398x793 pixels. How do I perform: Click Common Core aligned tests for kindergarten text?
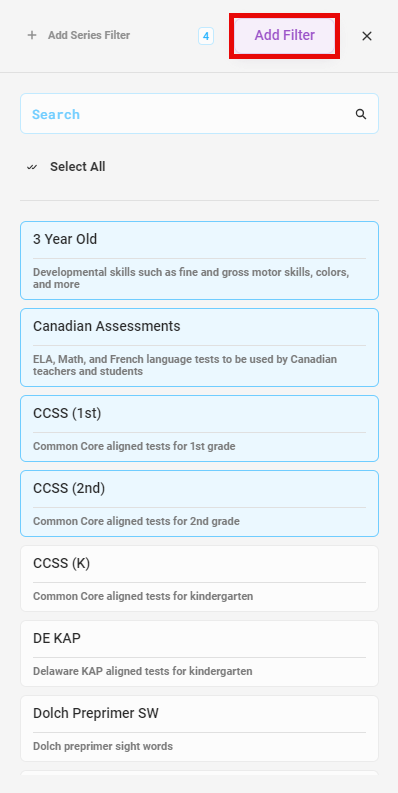pyautogui.click(x=143, y=596)
